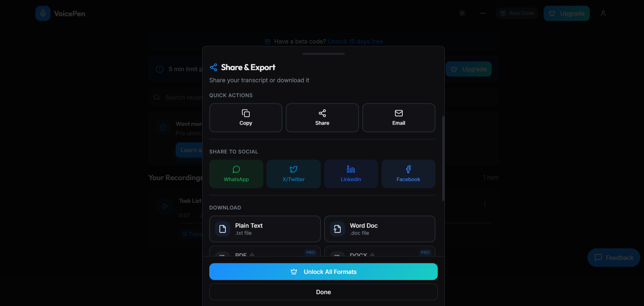Close the dialog with the Done button
The height and width of the screenshot is (306, 644).
click(x=324, y=292)
